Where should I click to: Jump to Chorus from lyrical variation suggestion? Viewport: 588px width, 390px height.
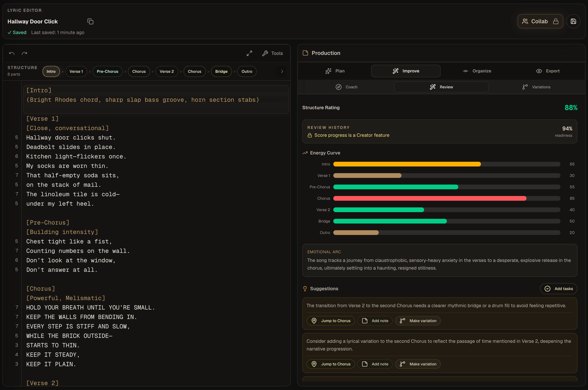pyautogui.click(x=331, y=364)
